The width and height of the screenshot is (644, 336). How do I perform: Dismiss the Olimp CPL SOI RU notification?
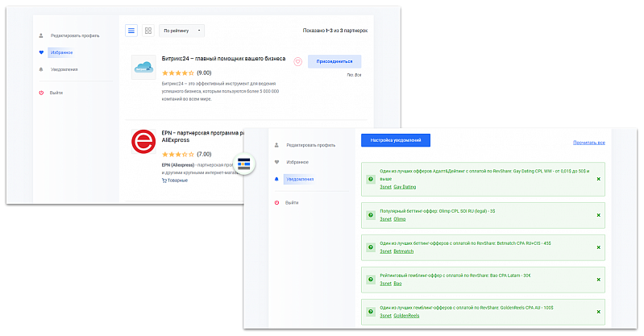click(x=598, y=215)
